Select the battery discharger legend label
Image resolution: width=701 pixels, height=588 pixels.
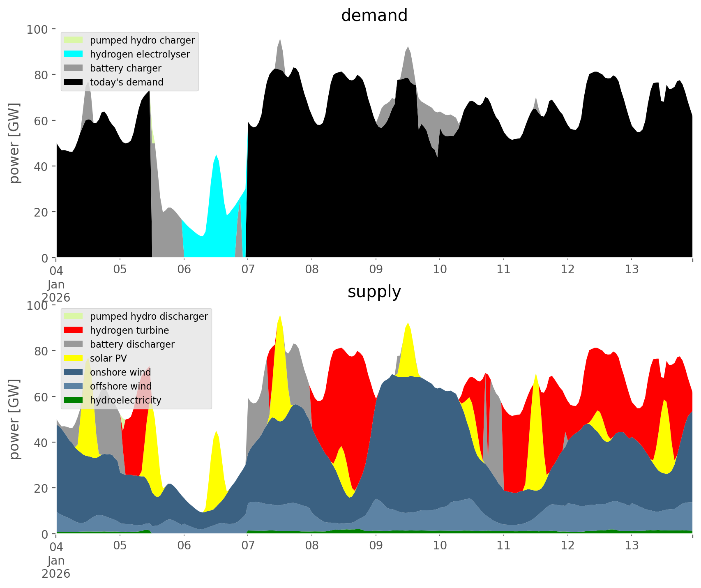click(x=132, y=344)
